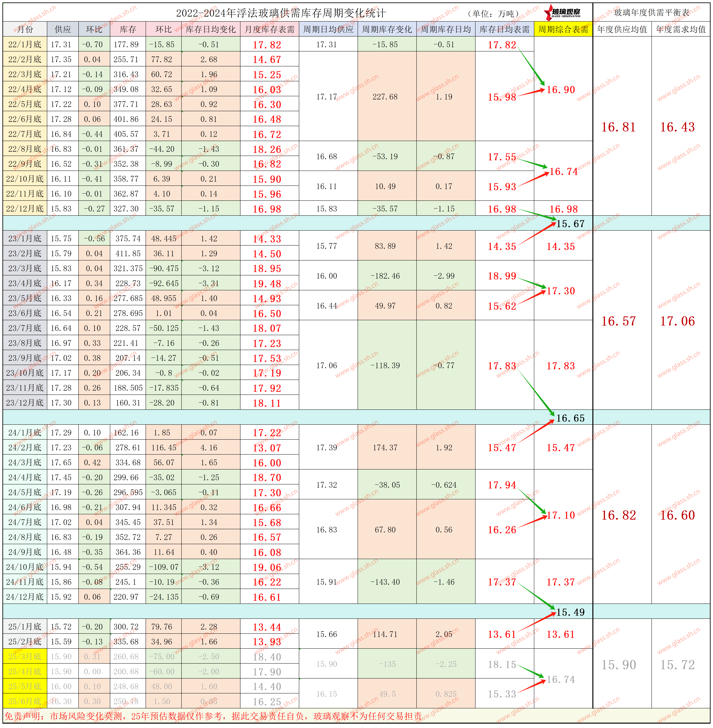
Task: Click annual demand average 17.06
Action: click(677, 321)
